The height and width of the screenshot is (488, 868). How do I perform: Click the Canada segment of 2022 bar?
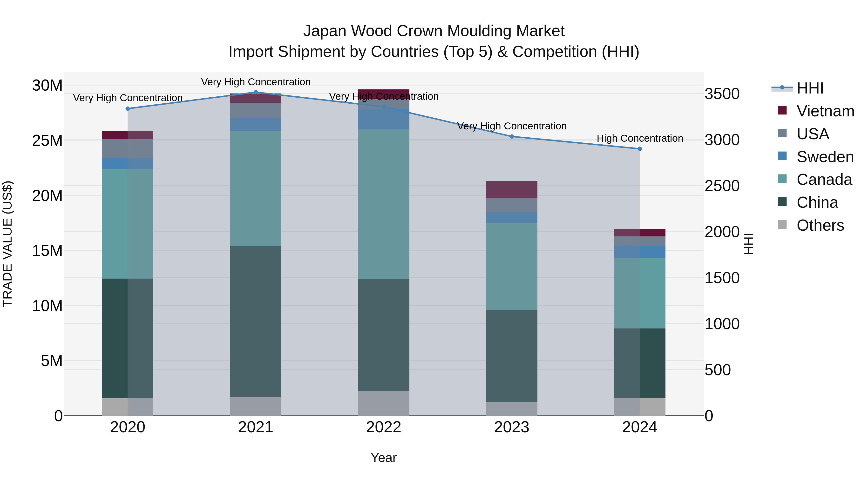[383, 204]
